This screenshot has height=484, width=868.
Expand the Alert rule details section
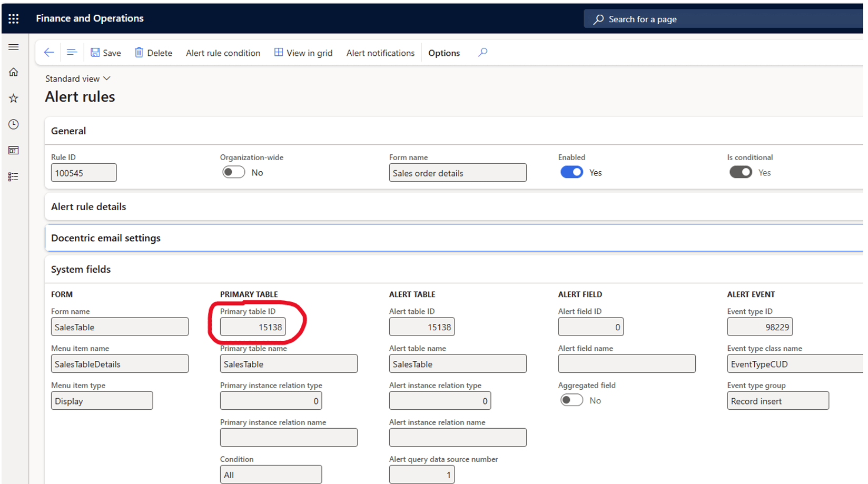coord(88,207)
